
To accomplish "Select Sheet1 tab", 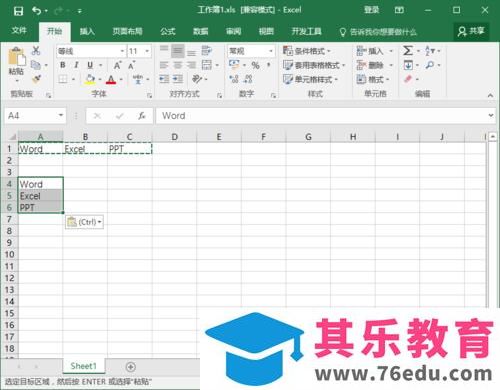I will coord(84,366).
